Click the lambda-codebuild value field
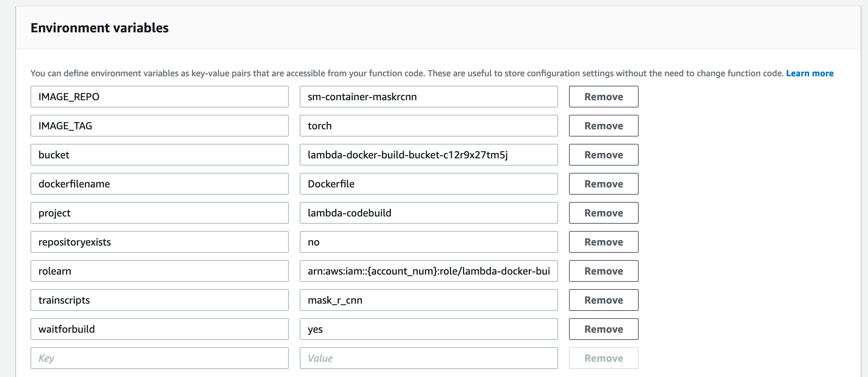 [429, 213]
